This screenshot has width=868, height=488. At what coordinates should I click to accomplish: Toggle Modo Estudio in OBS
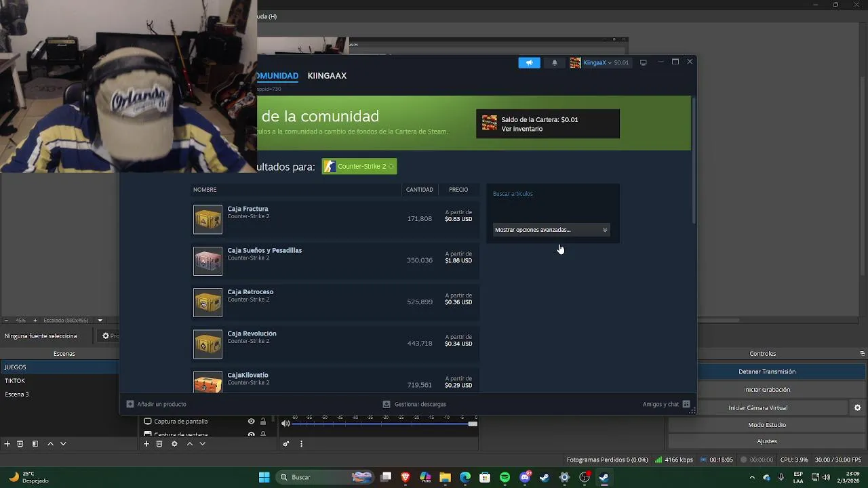767,425
